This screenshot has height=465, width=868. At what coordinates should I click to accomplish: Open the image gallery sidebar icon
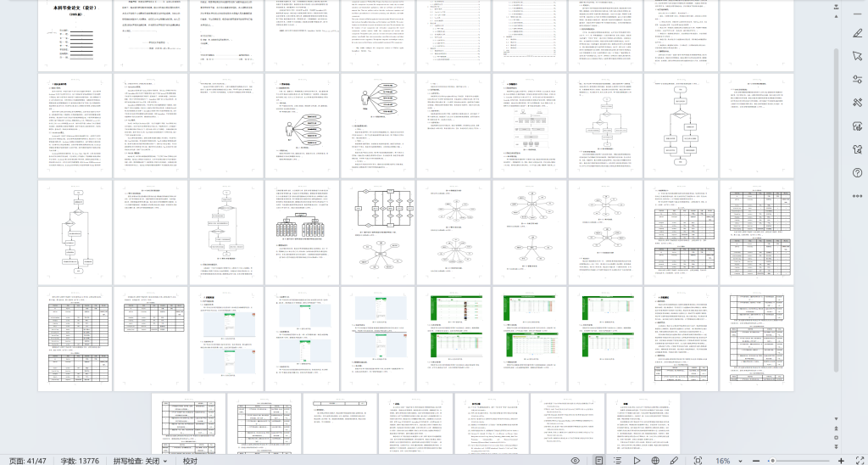point(858,126)
